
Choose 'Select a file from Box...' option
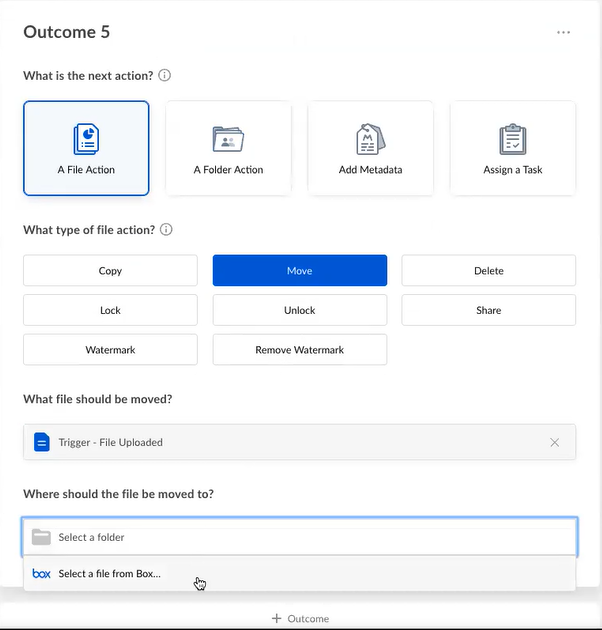pyautogui.click(x=299, y=573)
